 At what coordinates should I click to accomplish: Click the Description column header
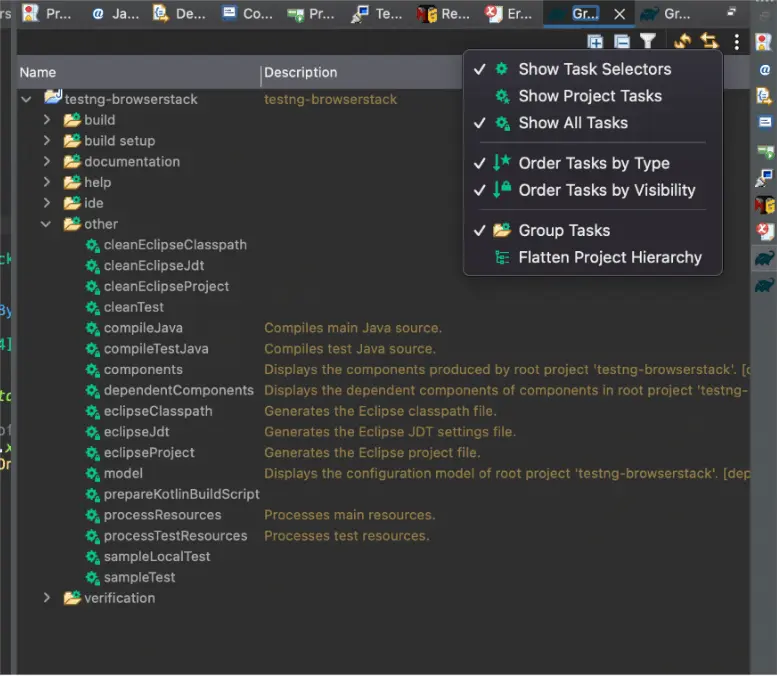click(x=301, y=72)
